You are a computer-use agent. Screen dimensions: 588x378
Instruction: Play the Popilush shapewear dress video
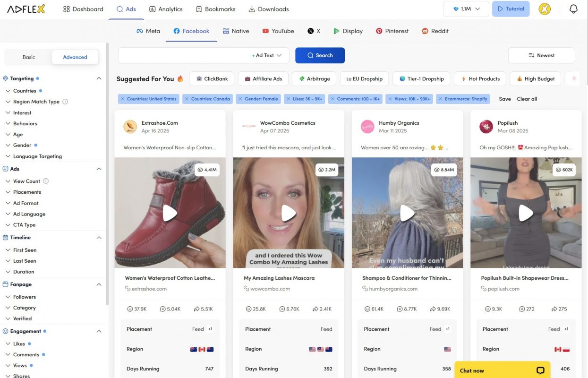click(x=526, y=213)
